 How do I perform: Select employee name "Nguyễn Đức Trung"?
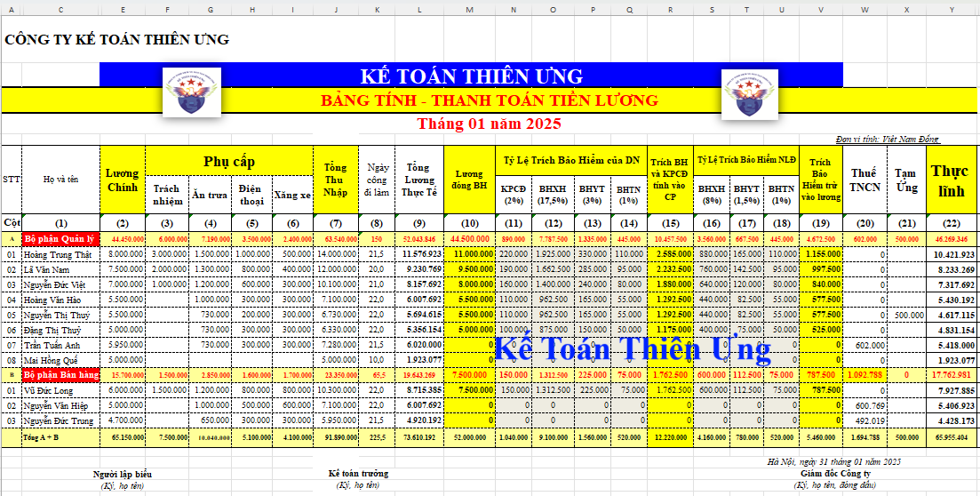click(x=60, y=420)
